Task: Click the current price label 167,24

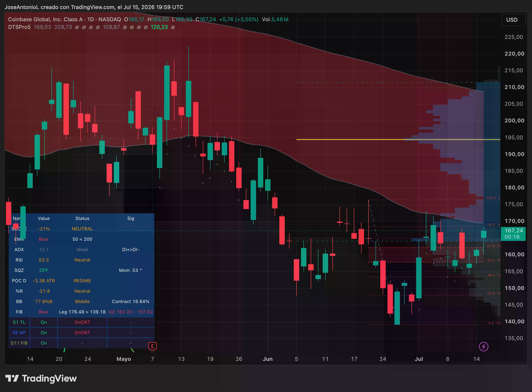Action: pyautogui.click(x=513, y=231)
